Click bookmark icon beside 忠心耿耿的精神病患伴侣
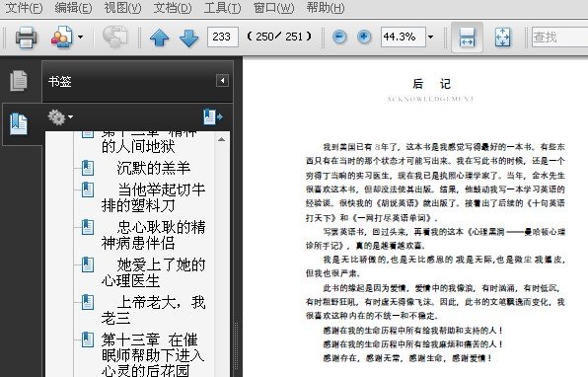Screen dimensions: 588x377 pyautogui.click(x=88, y=227)
